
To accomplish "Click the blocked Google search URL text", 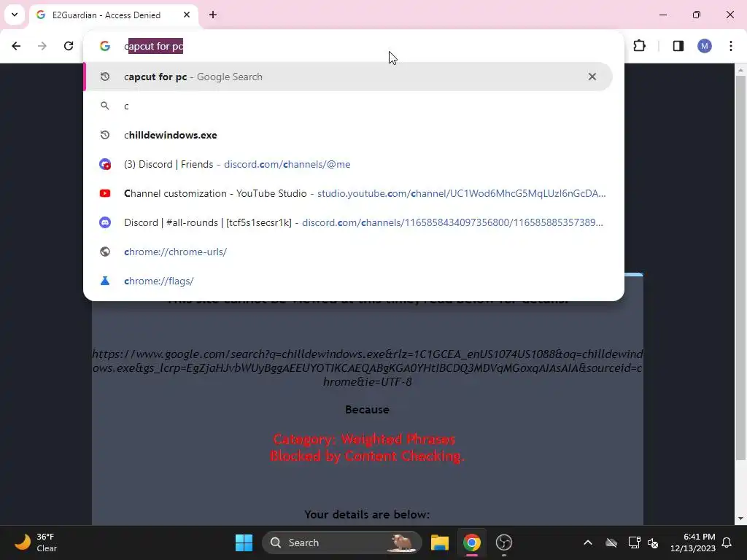I will click(368, 367).
